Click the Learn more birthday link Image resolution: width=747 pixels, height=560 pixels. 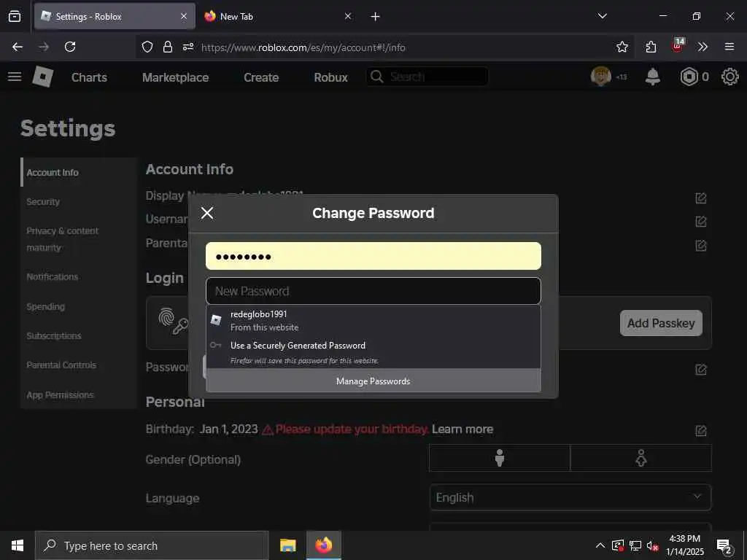point(462,429)
